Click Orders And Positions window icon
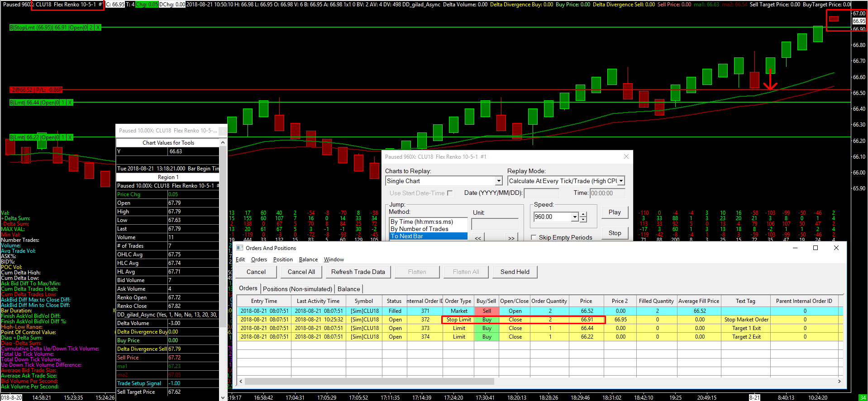Screen dimensions: 868x401 (x=240, y=248)
